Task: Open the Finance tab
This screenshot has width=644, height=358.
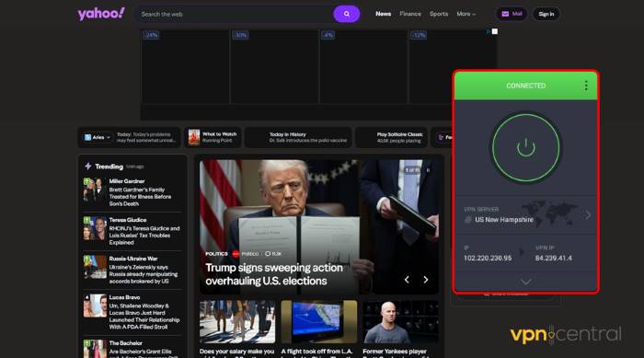Action: (410, 14)
